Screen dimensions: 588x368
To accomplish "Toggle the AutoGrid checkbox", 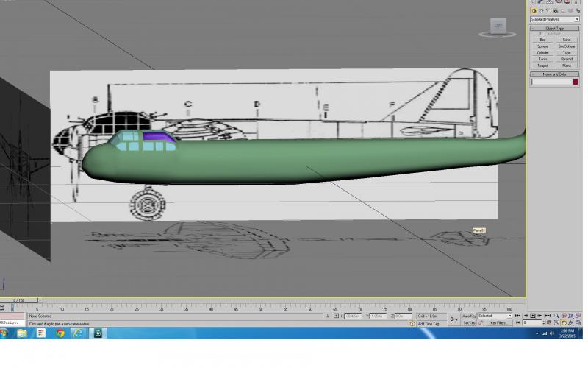I will 541,34.
